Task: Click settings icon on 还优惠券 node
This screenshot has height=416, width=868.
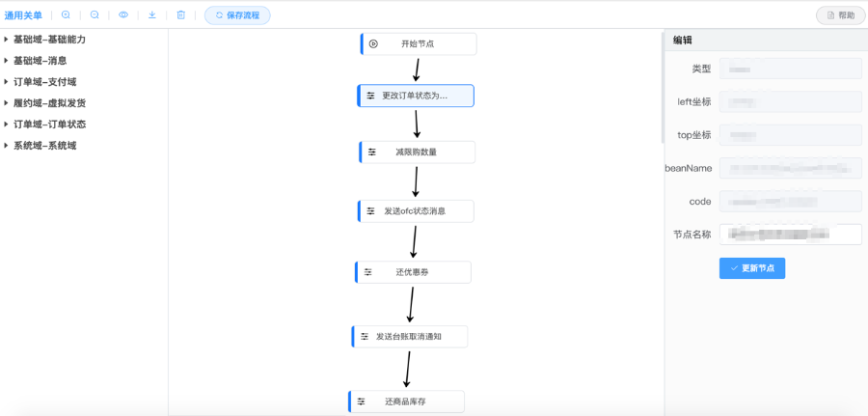Action: (367, 272)
